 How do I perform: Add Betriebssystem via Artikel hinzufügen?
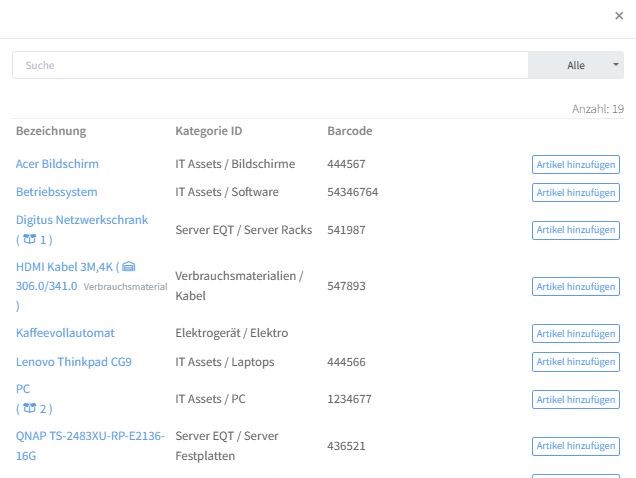(576, 192)
